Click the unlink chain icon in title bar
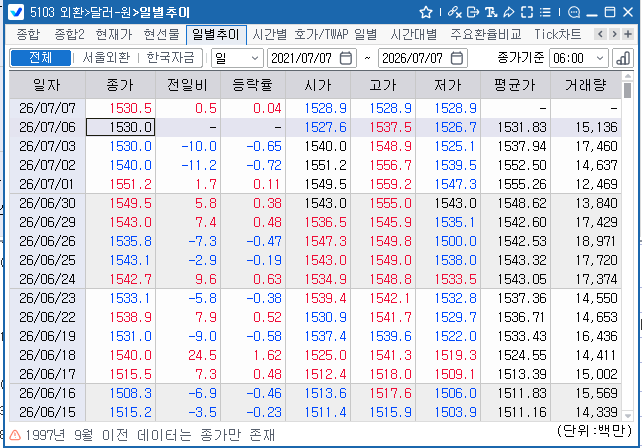 [454, 12]
